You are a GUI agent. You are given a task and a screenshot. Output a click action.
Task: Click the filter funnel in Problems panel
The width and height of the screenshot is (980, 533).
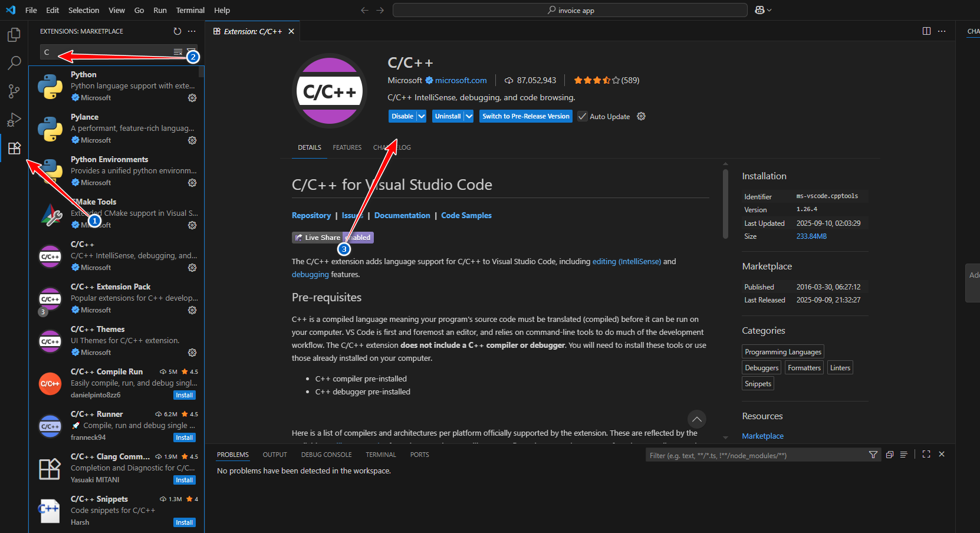(x=873, y=455)
